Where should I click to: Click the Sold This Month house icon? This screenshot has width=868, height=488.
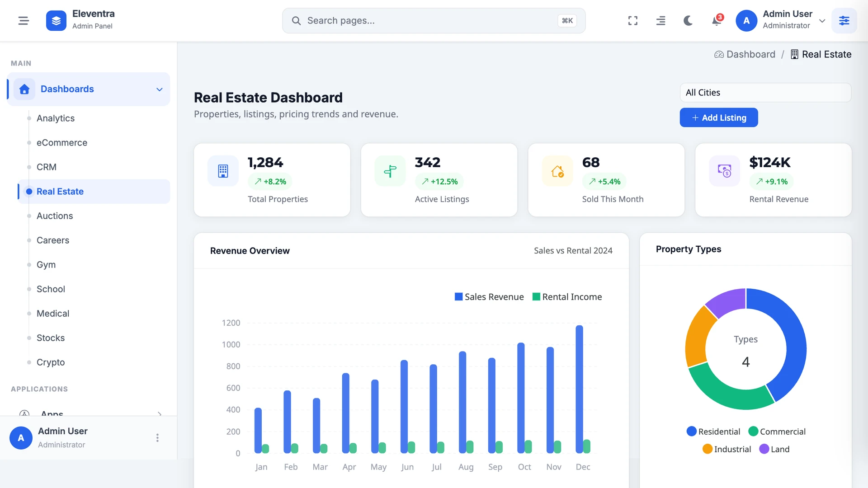(557, 171)
